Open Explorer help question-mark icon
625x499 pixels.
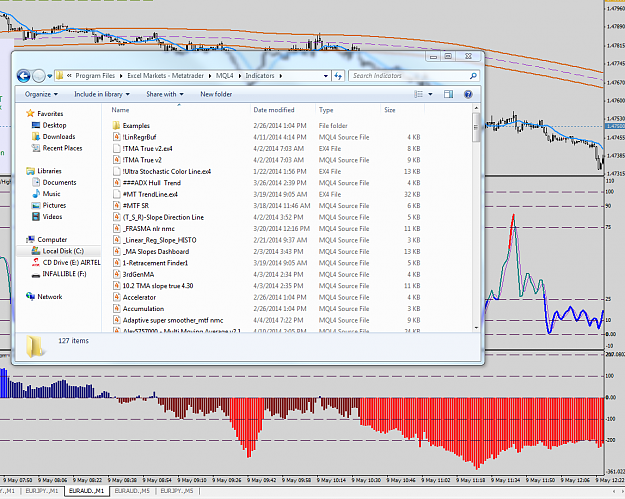click(x=468, y=94)
